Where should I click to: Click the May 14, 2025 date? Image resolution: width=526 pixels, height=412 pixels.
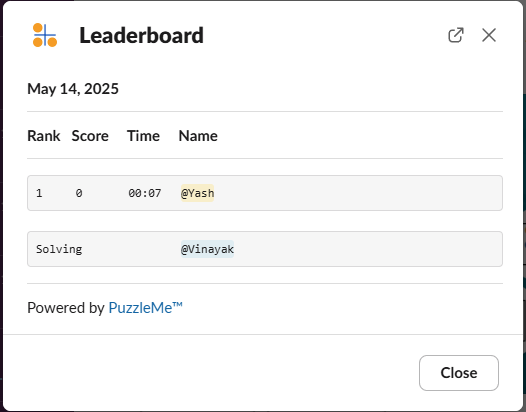pos(73,89)
